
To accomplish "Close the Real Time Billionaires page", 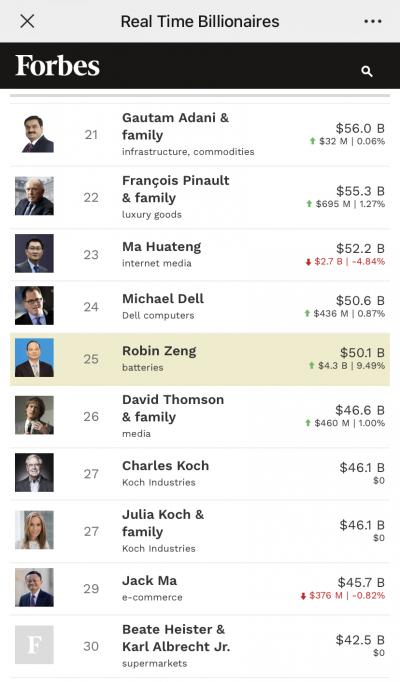I will point(27,21).
